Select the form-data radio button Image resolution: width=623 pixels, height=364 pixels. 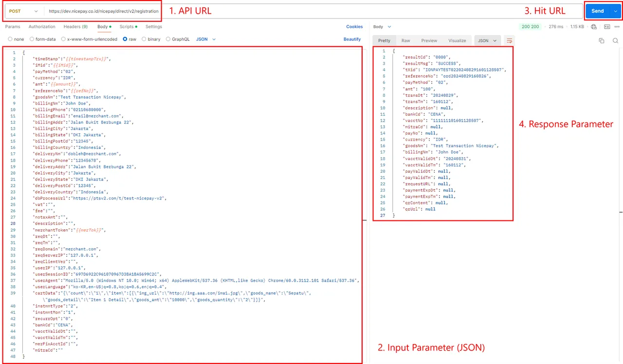(32, 39)
